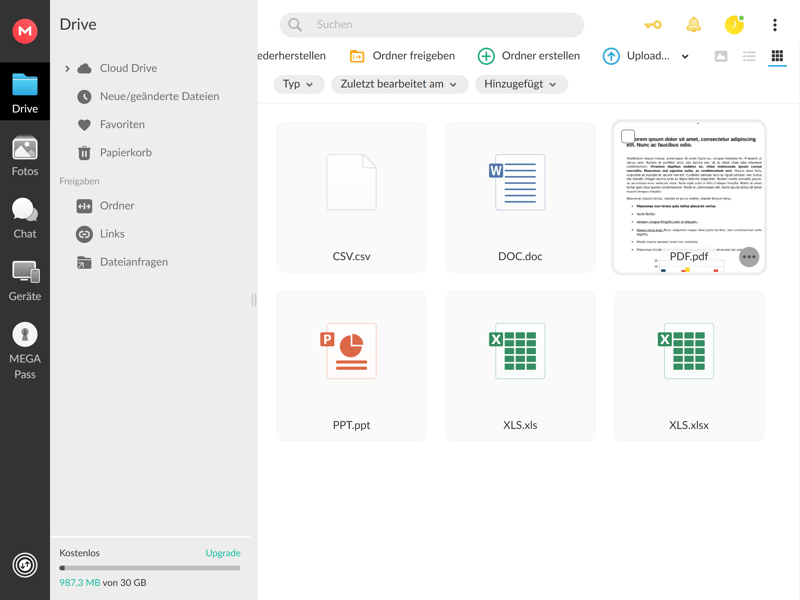Click the trash icon for Papierkorb
The width and height of the screenshot is (800, 600).
click(x=84, y=153)
